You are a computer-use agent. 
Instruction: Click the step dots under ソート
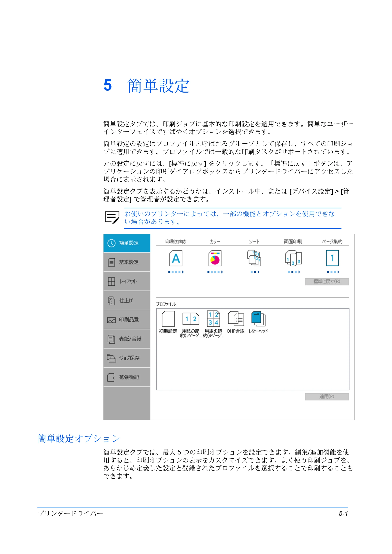click(x=255, y=272)
